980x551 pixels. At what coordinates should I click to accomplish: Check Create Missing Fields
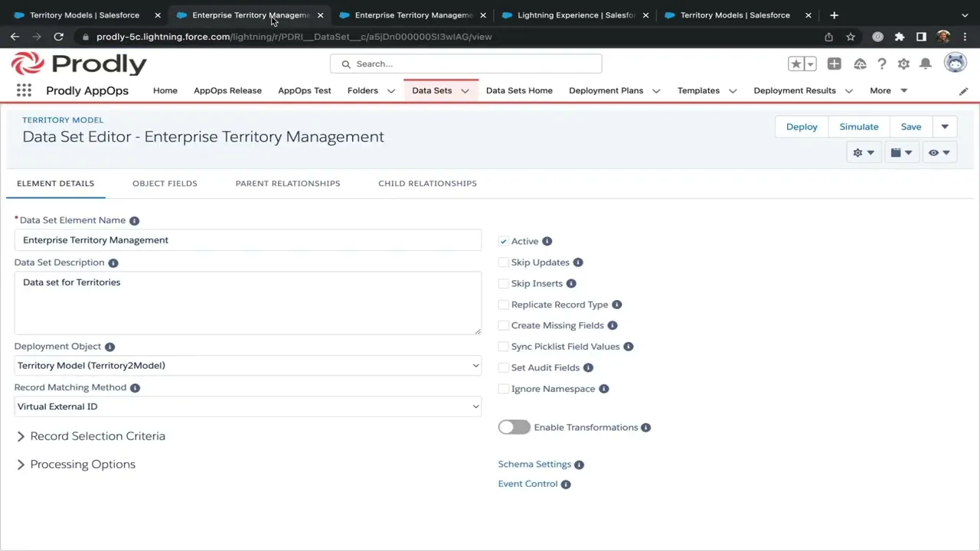504,325
